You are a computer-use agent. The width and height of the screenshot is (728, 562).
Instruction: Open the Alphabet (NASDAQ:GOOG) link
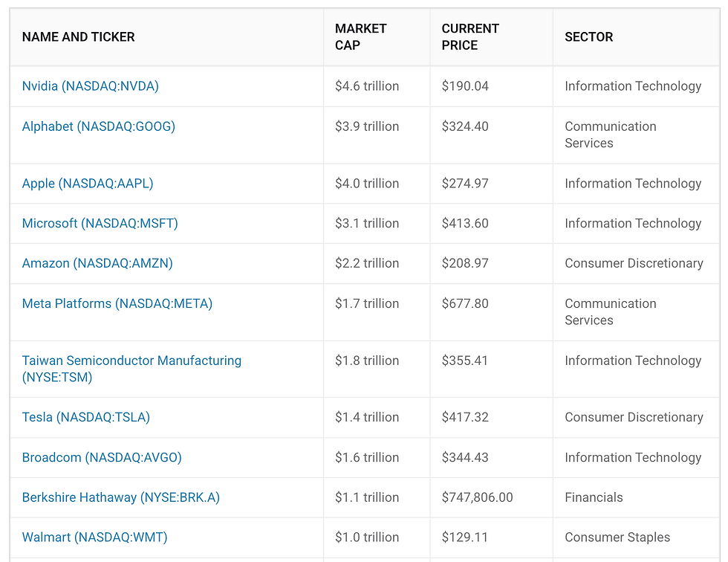[x=98, y=126]
